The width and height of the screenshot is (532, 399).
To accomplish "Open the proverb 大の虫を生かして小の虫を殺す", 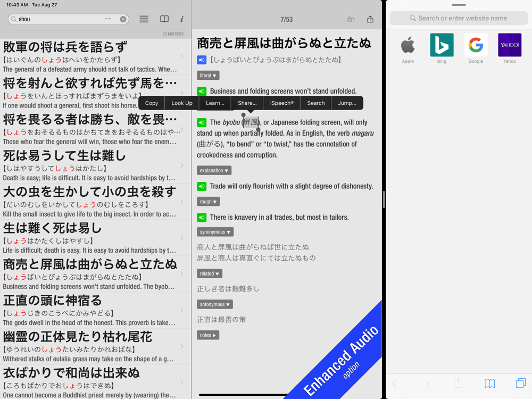I will point(95,202).
